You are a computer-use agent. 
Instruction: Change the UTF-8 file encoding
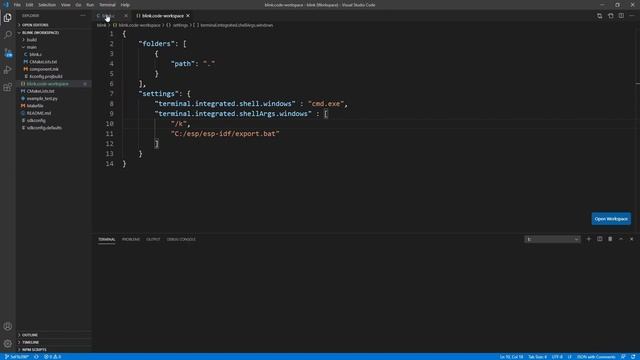tap(557, 357)
